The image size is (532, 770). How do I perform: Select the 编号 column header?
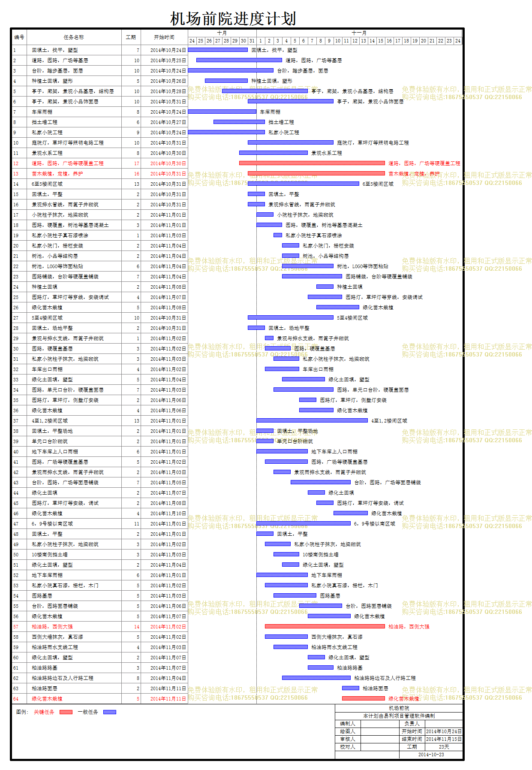pos(19,37)
